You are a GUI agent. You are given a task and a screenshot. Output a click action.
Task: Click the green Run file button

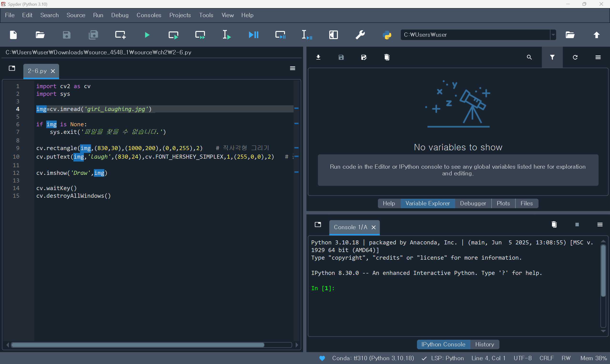coord(147,35)
